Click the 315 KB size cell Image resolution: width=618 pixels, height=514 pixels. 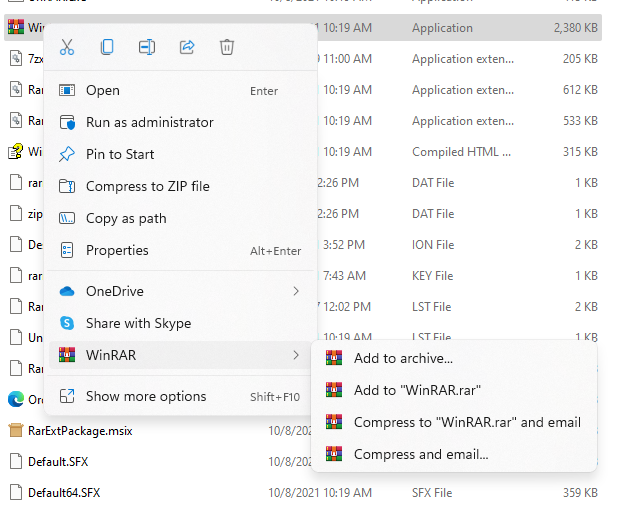tap(580, 152)
